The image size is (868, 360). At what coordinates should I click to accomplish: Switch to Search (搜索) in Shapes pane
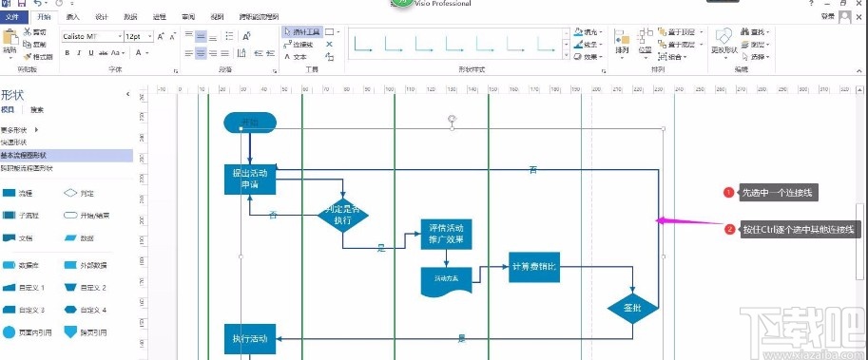tap(37, 110)
